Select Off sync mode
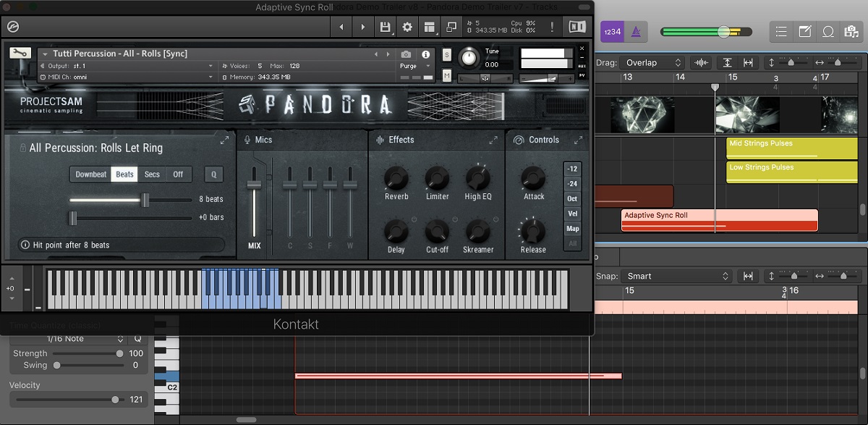The width and height of the screenshot is (868, 425). click(178, 174)
